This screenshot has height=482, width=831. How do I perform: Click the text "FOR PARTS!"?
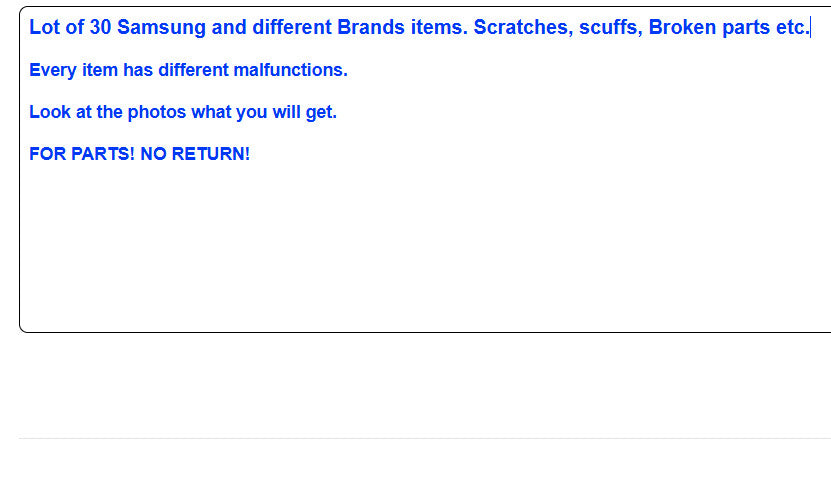(x=82, y=154)
